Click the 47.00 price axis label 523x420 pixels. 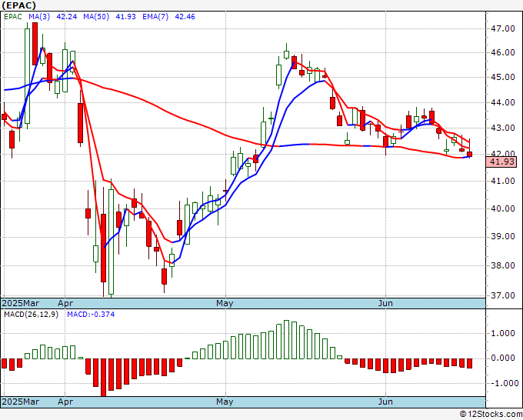pyautogui.click(x=503, y=28)
